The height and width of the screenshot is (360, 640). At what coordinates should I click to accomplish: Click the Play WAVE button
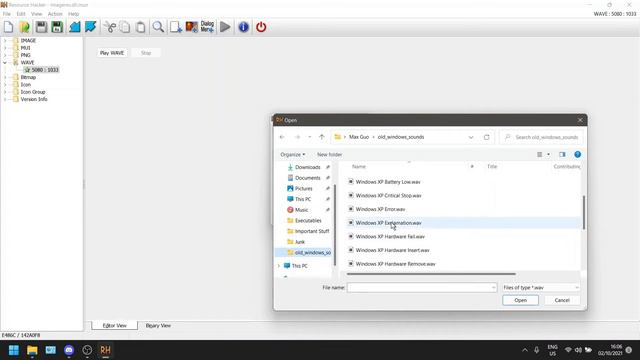coord(112,53)
